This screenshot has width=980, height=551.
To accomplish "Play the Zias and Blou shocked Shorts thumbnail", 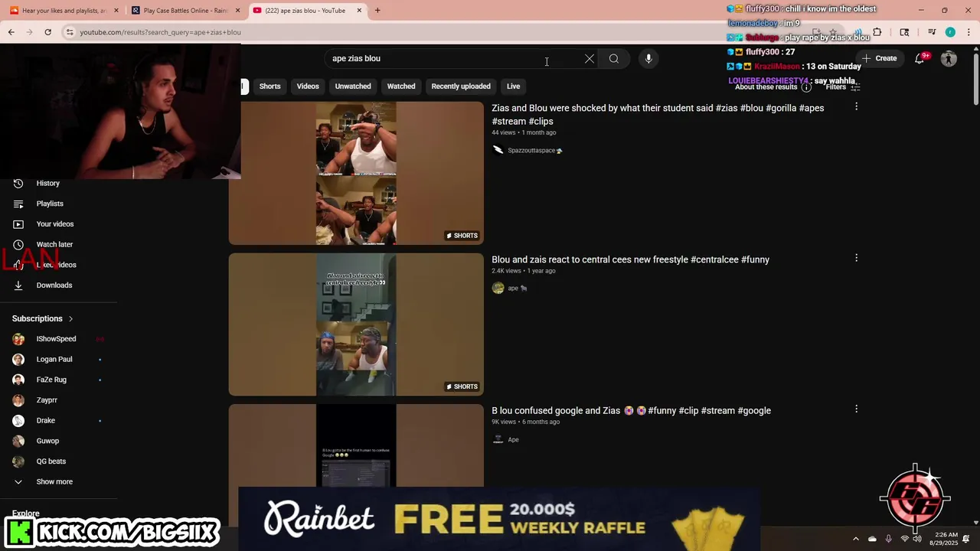I will click(x=356, y=173).
